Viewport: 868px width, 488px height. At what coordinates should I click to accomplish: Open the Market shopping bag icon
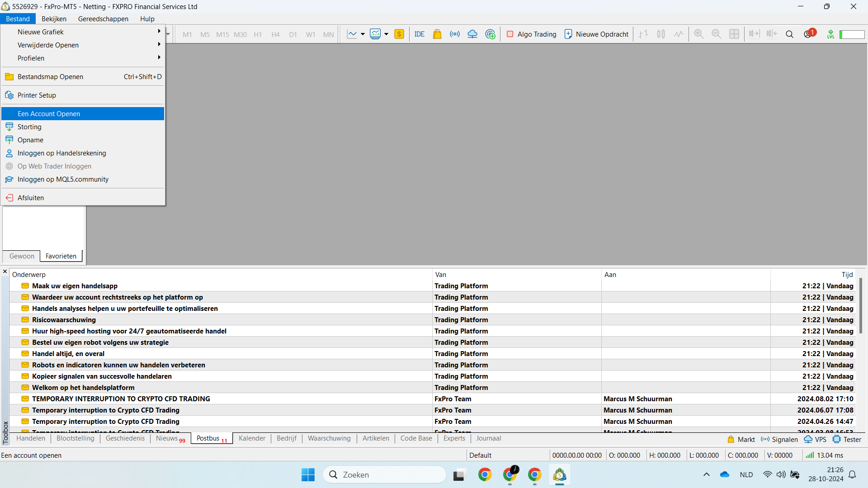tap(437, 34)
